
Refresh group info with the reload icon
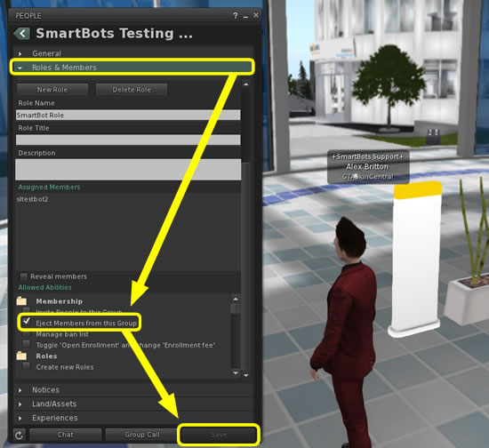pyautogui.click(x=19, y=436)
